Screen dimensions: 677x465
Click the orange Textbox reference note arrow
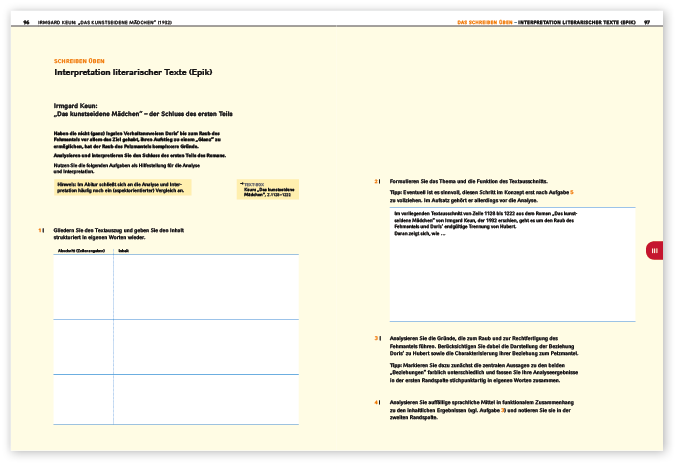point(241,186)
